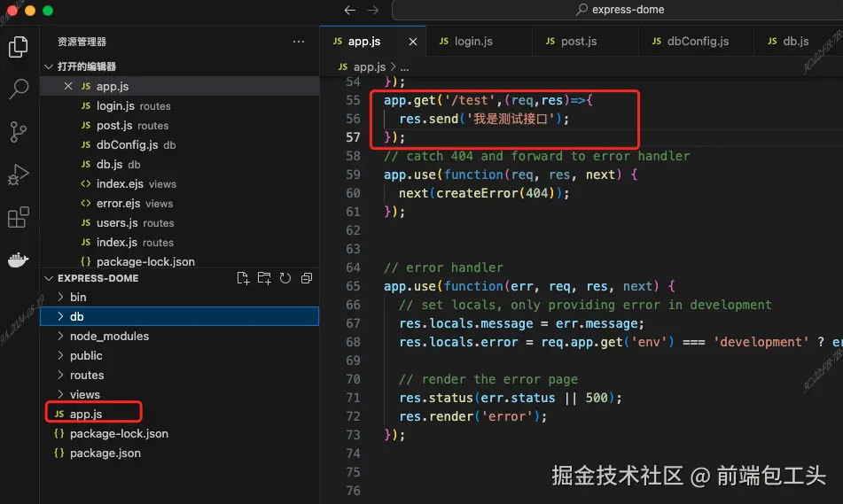Switch to the dbConfig.js tab
Screen dimensions: 843x504
(696, 42)
